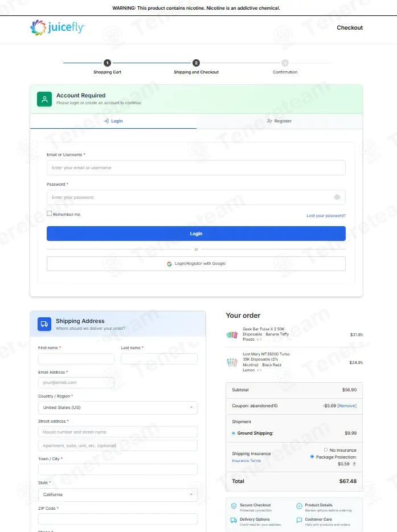Choose the No Insurance radio option

tap(326, 450)
